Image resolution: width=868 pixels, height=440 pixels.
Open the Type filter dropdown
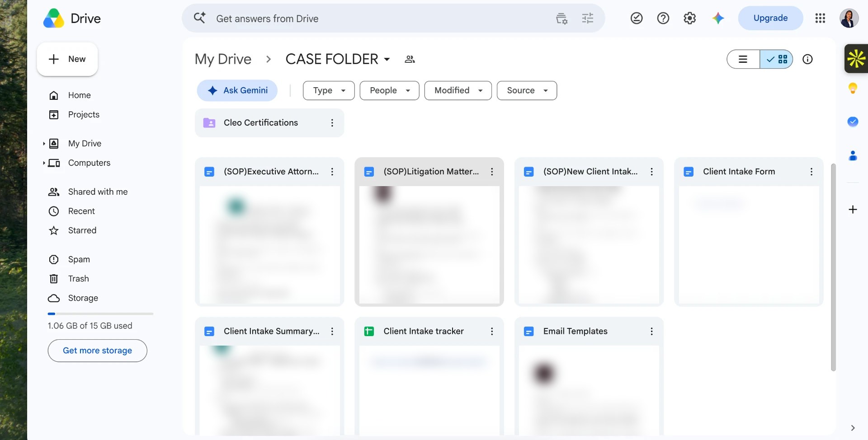click(329, 90)
